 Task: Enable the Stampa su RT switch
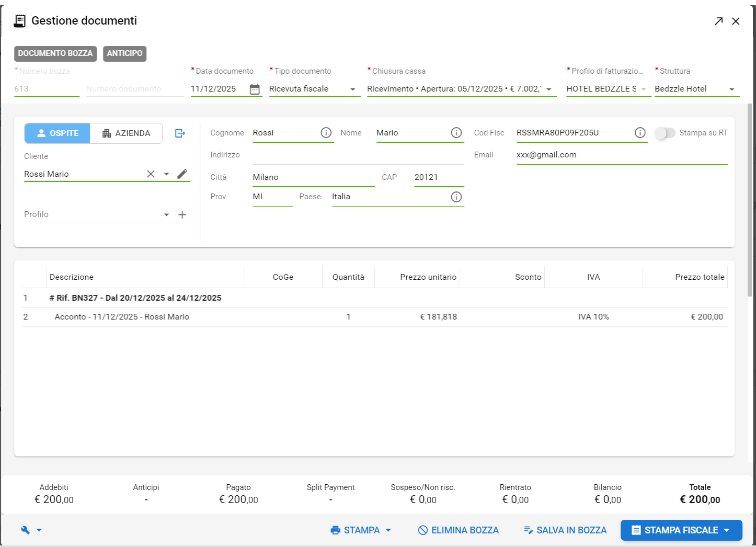[665, 133]
